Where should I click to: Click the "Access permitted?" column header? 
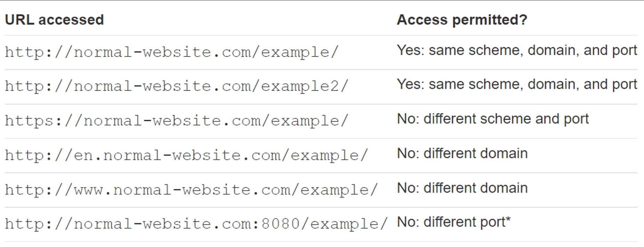(x=462, y=20)
